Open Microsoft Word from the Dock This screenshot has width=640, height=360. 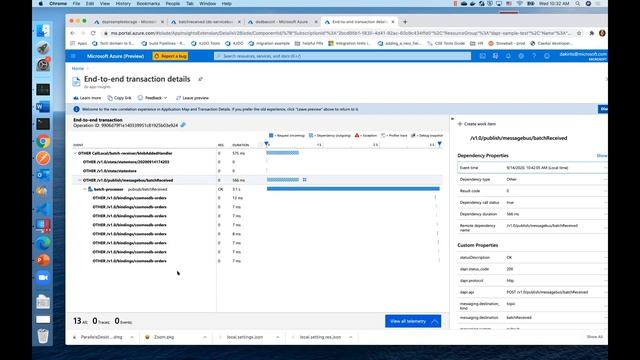point(43,107)
